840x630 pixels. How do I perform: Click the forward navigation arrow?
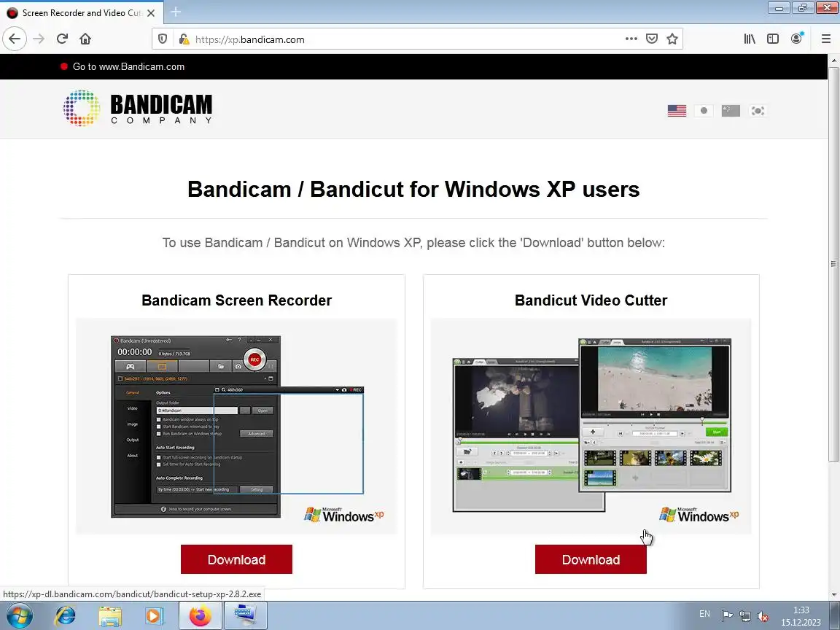(39, 39)
